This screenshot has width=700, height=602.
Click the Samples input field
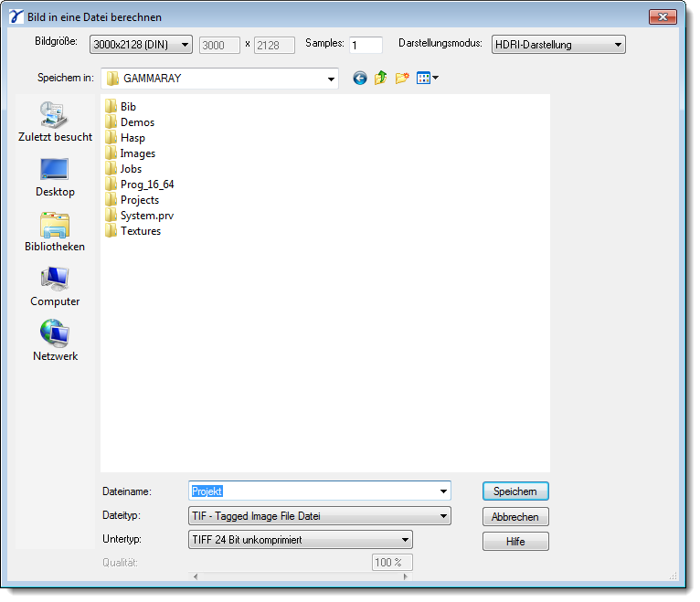tap(366, 45)
